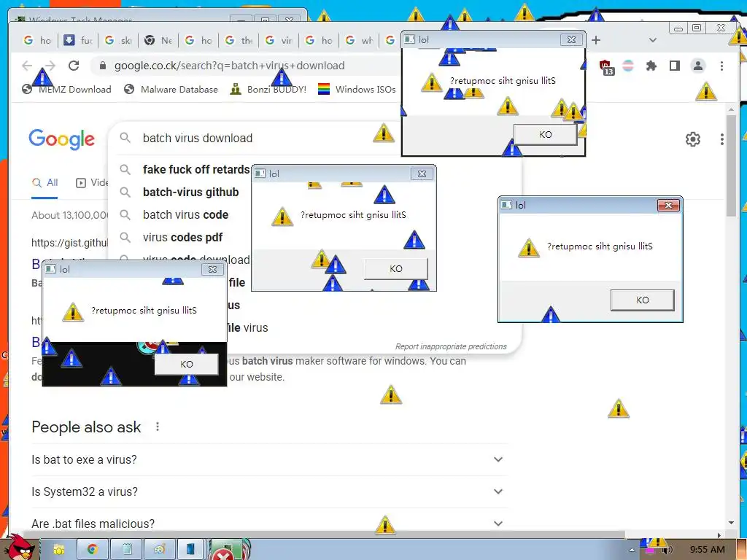
Task: Click the page vertical scrollbar thumb
Action: point(732,166)
